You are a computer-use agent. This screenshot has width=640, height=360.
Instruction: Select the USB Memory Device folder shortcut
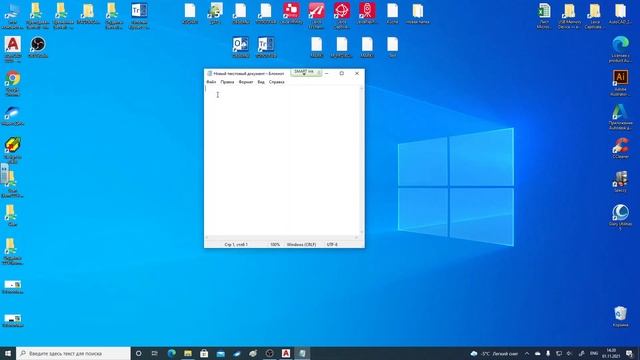(x=569, y=16)
